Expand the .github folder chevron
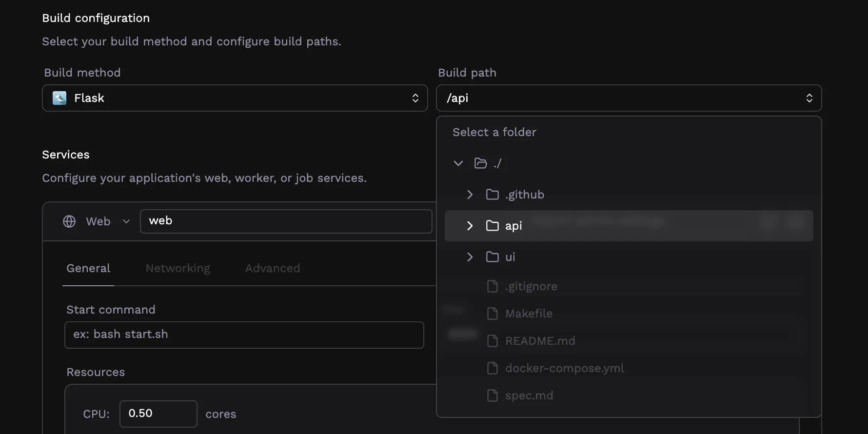 pyautogui.click(x=470, y=195)
